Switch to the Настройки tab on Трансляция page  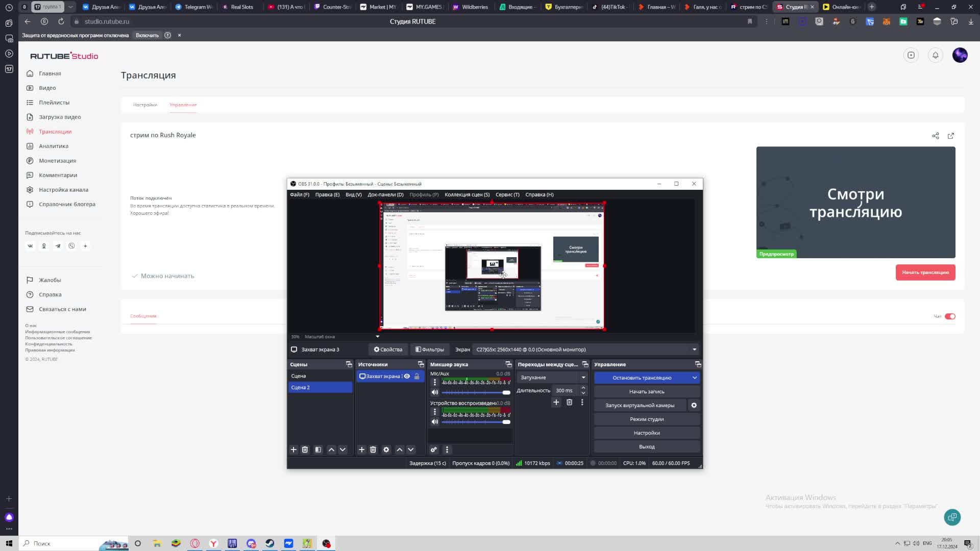click(145, 105)
